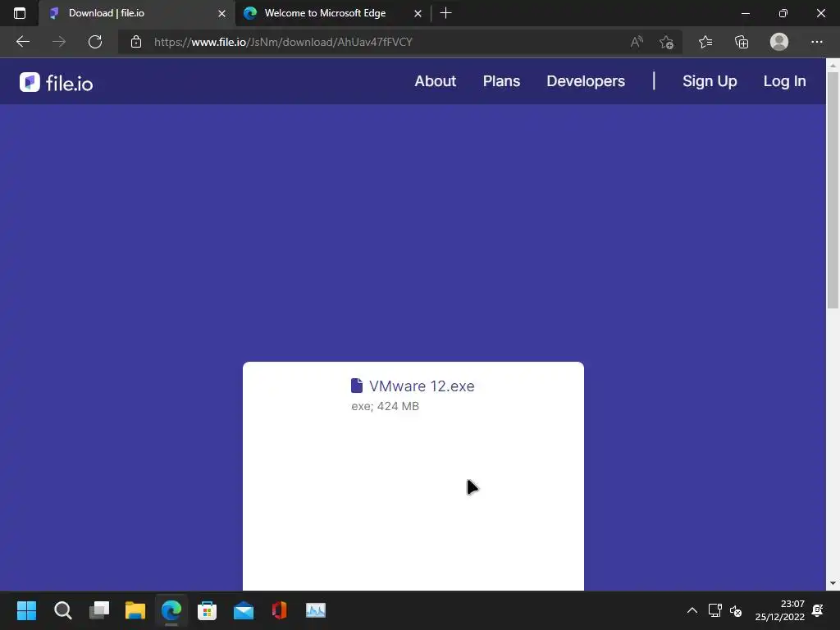This screenshot has height=630, width=840.
Task: Close the Welcome to Microsoft Edge tab
Action: point(418,13)
